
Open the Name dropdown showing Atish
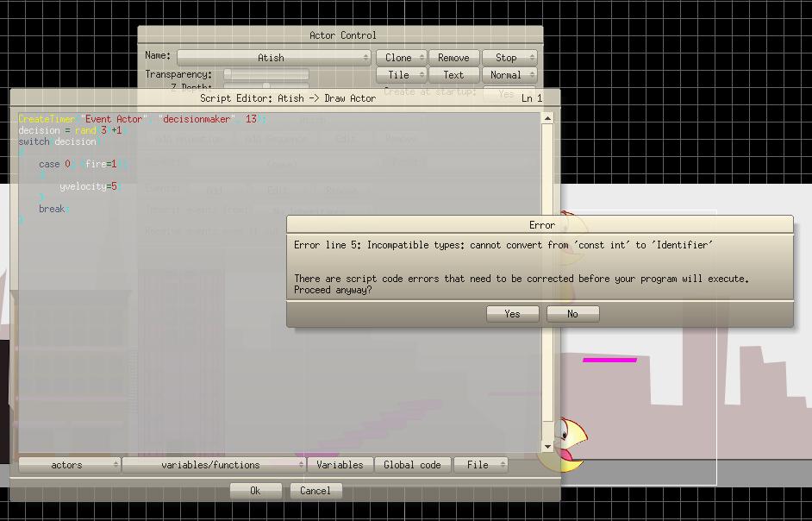pos(274,58)
